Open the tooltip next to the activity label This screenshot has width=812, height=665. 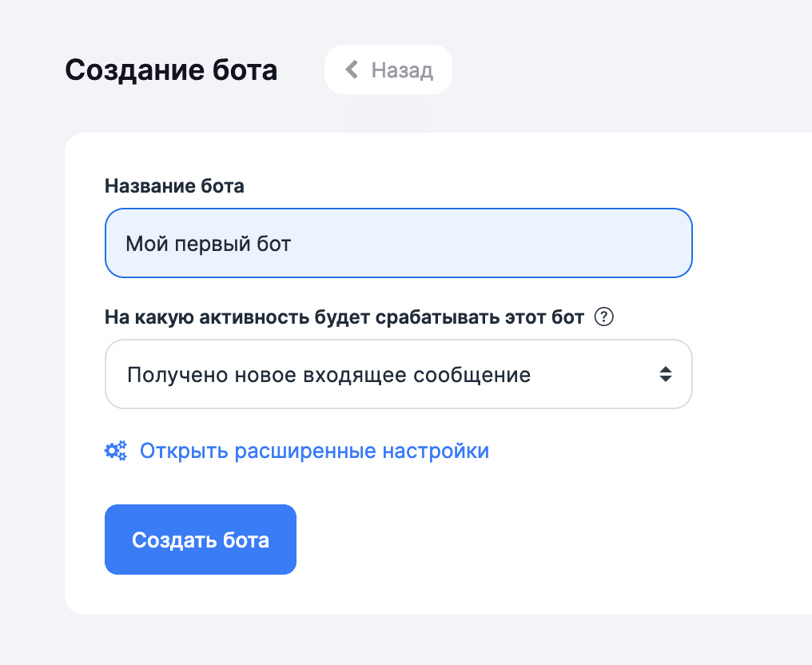pos(605,317)
